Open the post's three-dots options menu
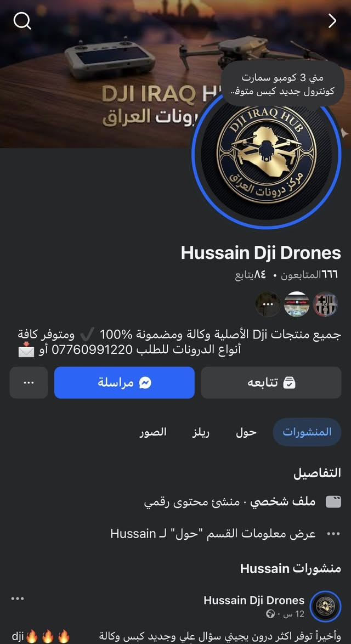Viewport: 351px width, 644px height. [x=17, y=599]
